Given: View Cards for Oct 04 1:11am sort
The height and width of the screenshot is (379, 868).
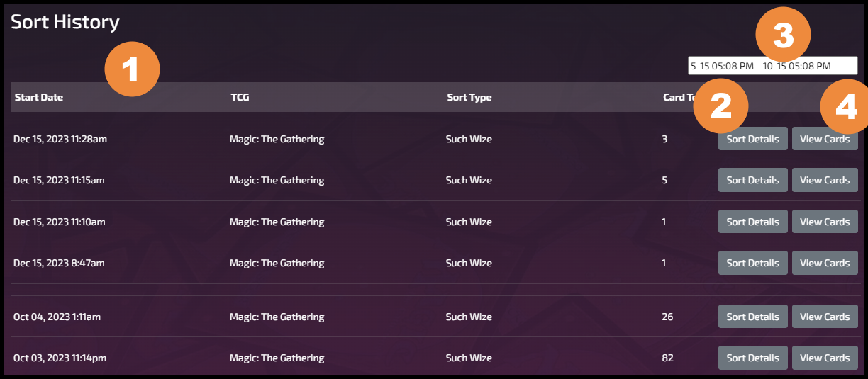Looking at the screenshot, I should [x=825, y=317].
